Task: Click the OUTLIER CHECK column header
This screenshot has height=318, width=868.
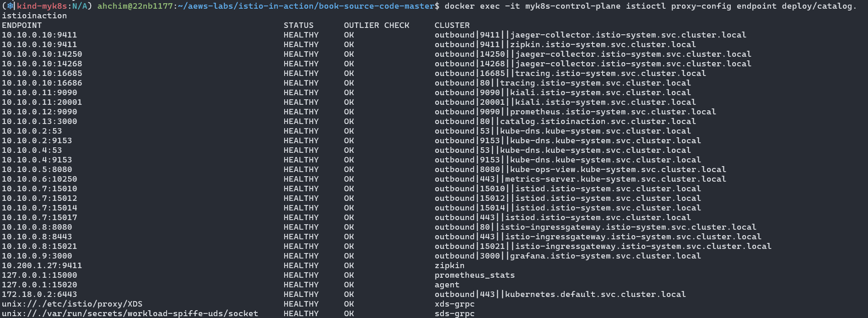Action: click(377, 25)
